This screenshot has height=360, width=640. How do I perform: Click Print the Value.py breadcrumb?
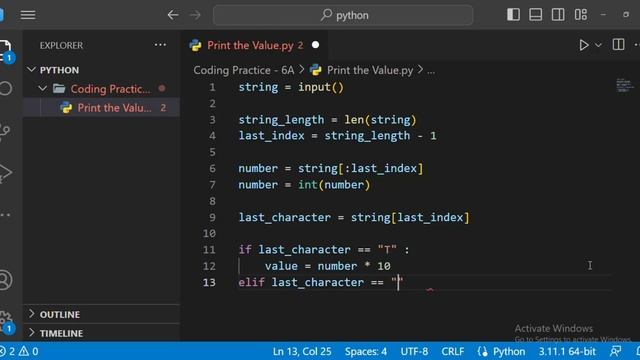(362, 70)
